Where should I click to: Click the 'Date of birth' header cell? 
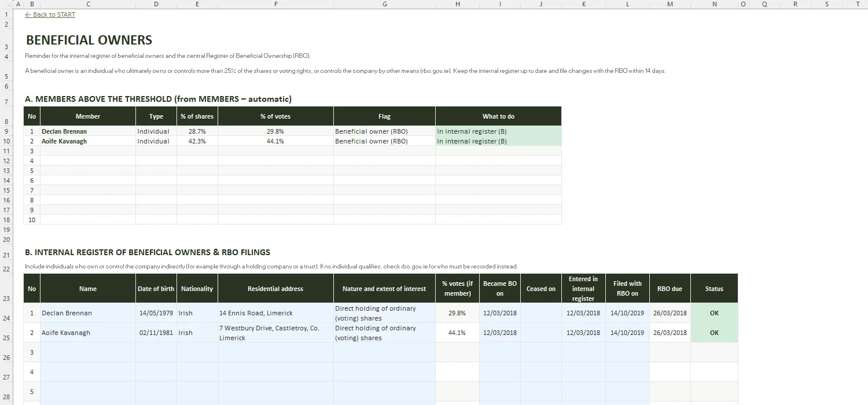click(156, 289)
